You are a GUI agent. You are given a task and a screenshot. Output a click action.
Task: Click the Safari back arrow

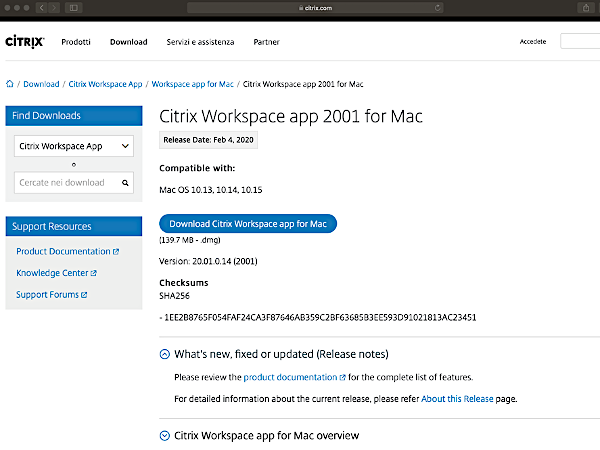pos(41,8)
